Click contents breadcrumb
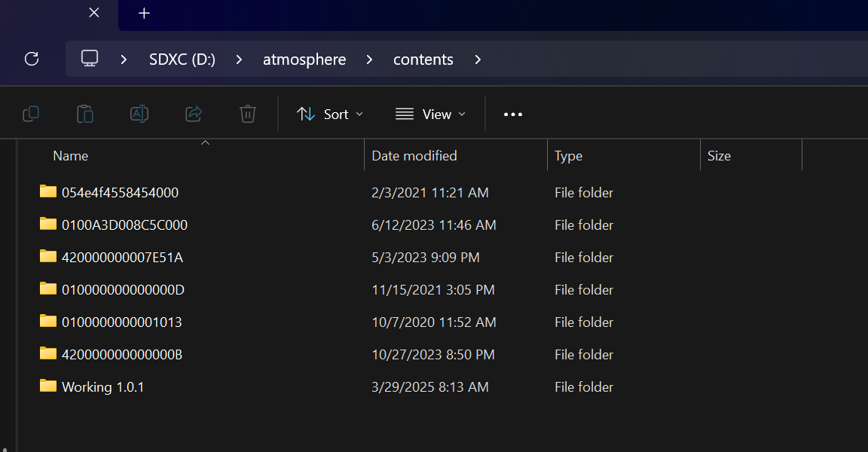 423,60
